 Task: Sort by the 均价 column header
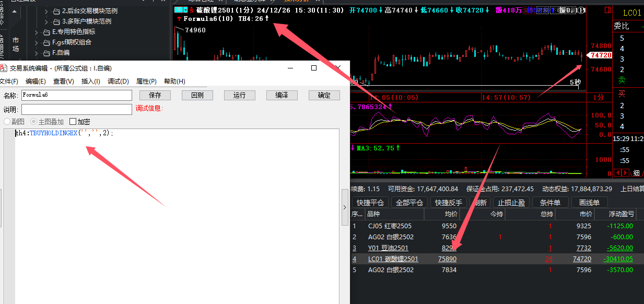click(442, 214)
